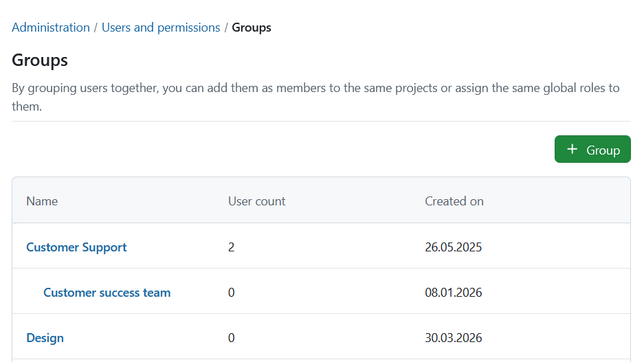Go to Users and permissions breadcrumb
The height and width of the screenshot is (362, 644).
[161, 27]
